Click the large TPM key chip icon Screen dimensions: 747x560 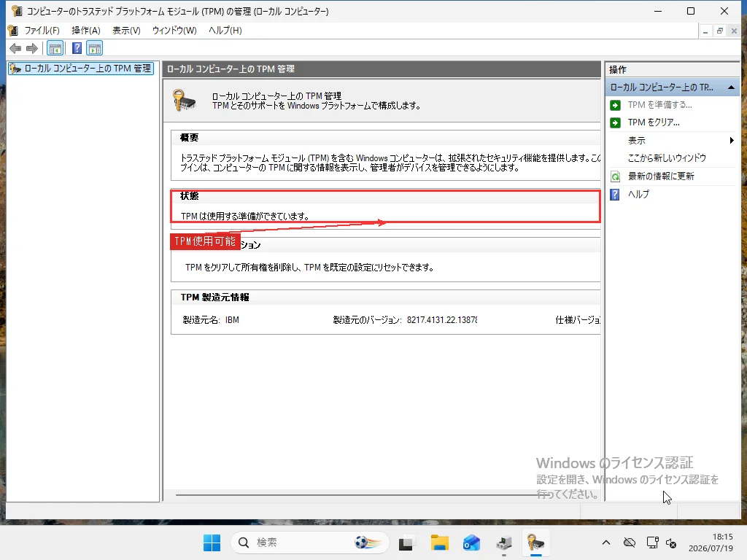coord(184,101)
